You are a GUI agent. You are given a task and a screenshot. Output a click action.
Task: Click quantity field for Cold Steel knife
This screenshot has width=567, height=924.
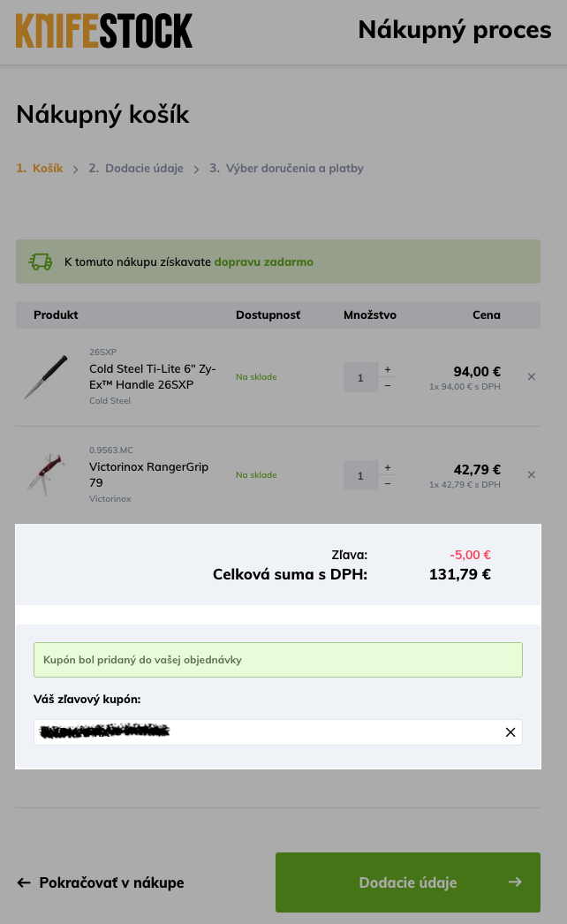(x=360, y=377)
